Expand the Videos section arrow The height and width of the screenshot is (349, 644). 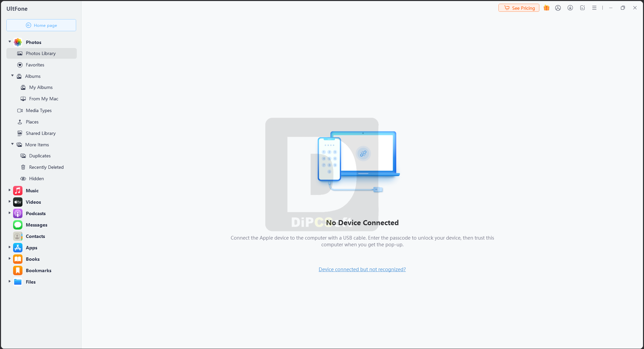pyautogui.click(x=9, y=202)
